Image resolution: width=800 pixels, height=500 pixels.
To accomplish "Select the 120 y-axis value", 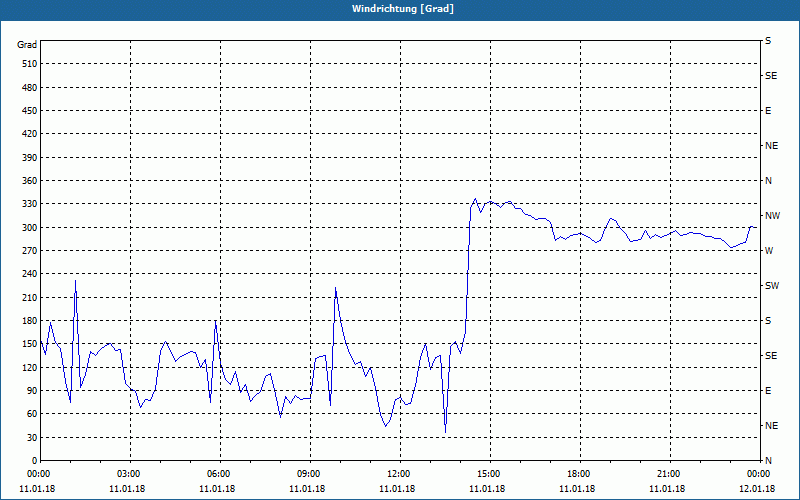I will click(x=30, y=367).
